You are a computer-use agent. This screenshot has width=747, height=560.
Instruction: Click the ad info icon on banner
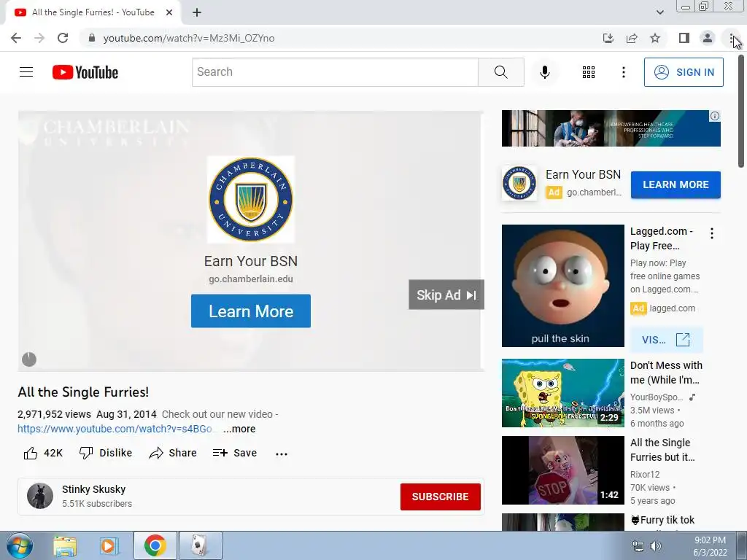(x=715, y=116)
